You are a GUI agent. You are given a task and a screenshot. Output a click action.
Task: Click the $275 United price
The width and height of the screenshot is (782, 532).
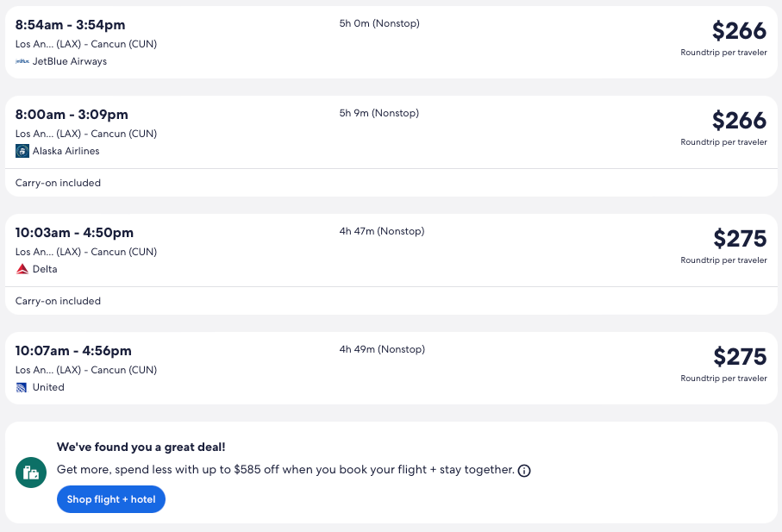[x=739, y=357]
